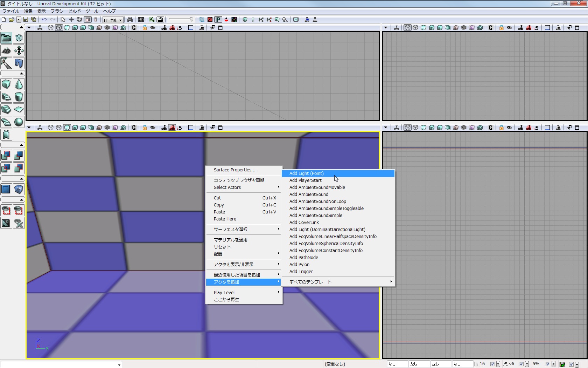Toggle the grid snap checkbox beside 16
Screen dimensions: 588x368
coord(492,364)
